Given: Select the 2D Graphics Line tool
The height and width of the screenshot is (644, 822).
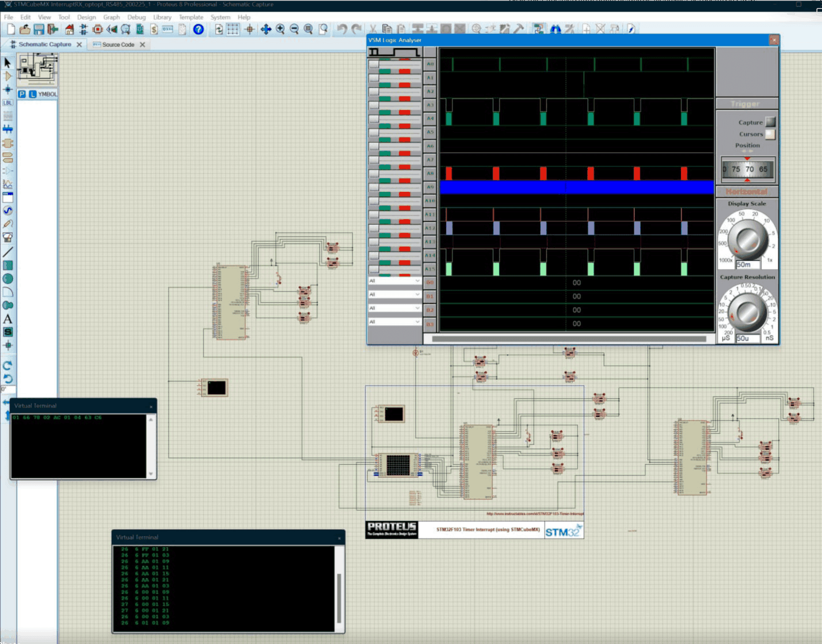Looking at the screenshot, I should coord(8,252).
